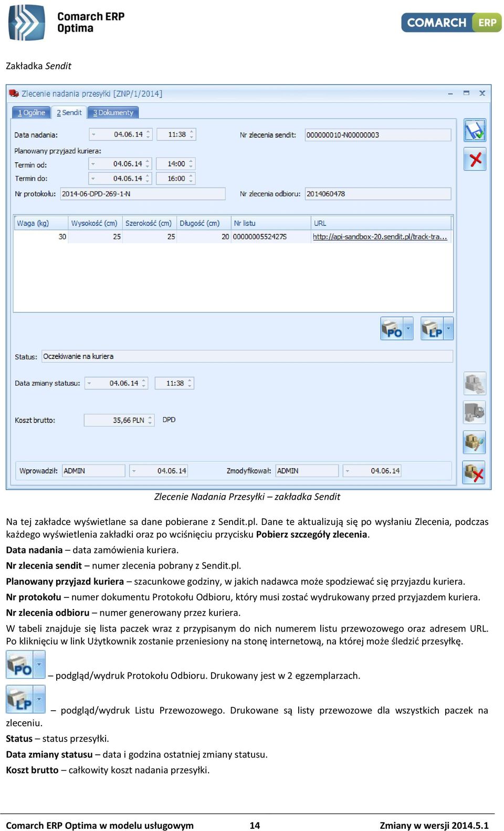Click the Waga (kg) column header
The image size is (504, 831).
point(41,223)
